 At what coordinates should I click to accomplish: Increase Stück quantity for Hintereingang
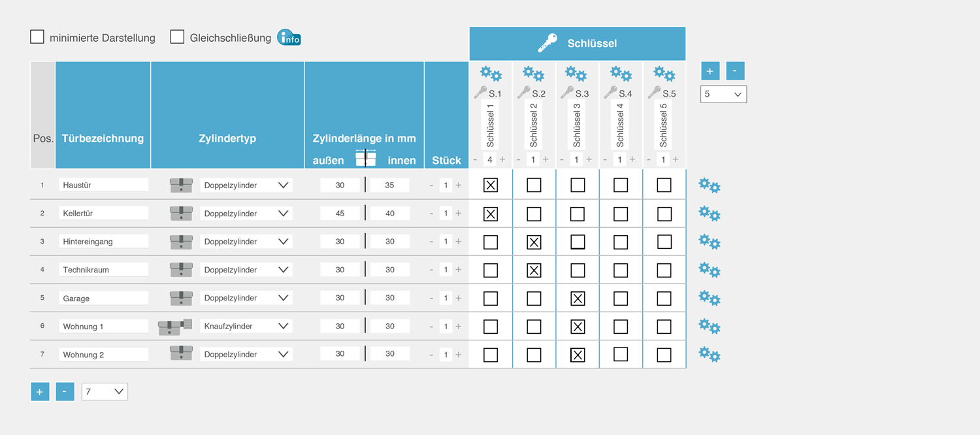[459, 242]
